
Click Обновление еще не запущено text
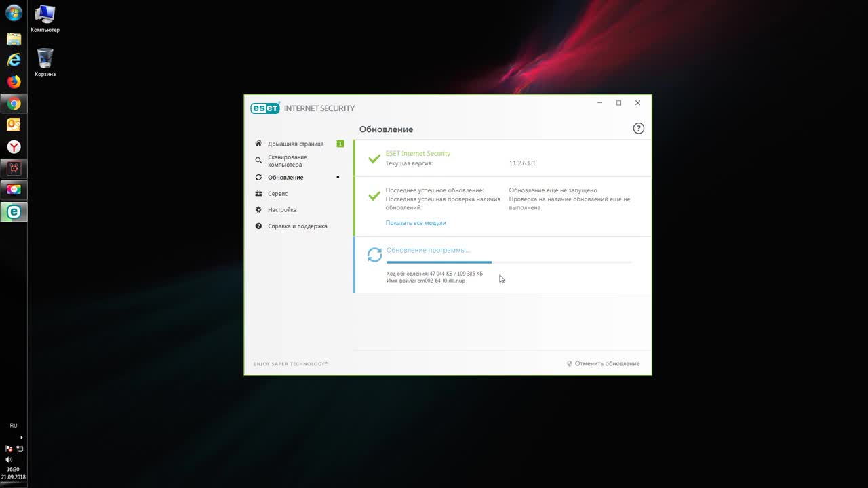point(553,190)
